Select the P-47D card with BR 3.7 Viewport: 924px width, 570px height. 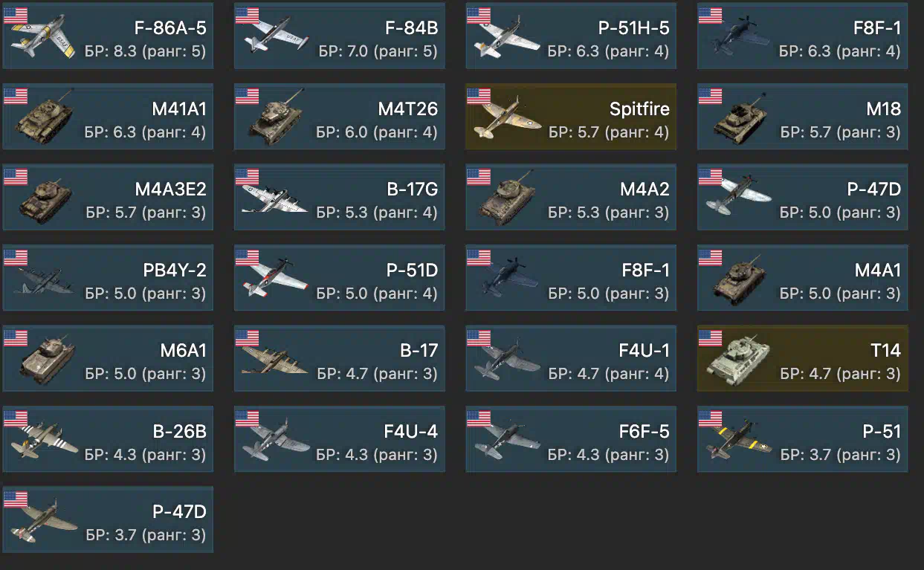(x=108, y=519)
